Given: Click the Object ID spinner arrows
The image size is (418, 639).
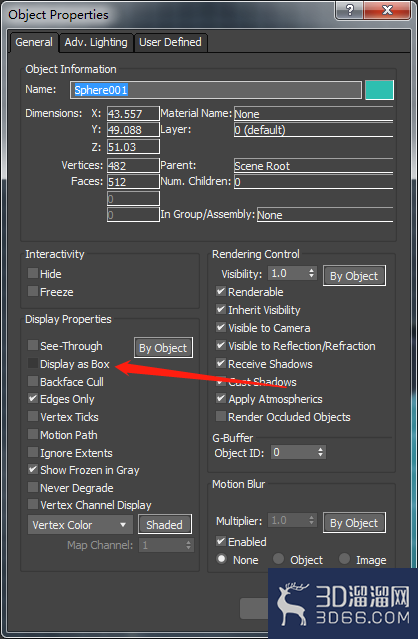Looking at the screenshot, I should 321,452.
